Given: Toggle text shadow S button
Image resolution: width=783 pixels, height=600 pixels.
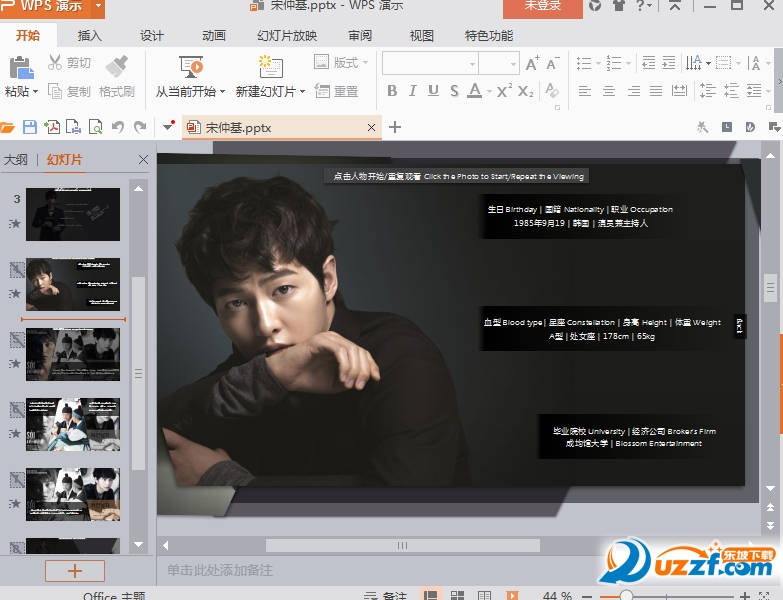Looking at the screenshot, I should click(454, 91).
